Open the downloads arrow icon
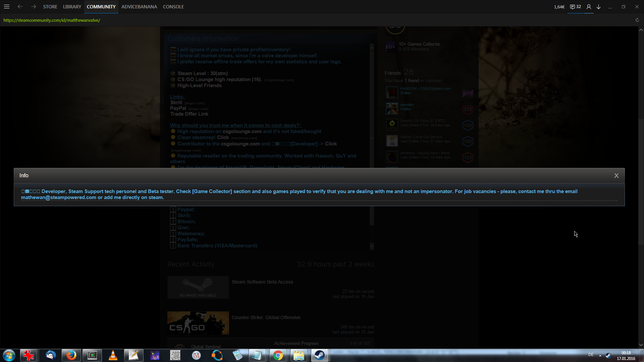The height and width of the screenshot is (362, 644). pos(598,7)
